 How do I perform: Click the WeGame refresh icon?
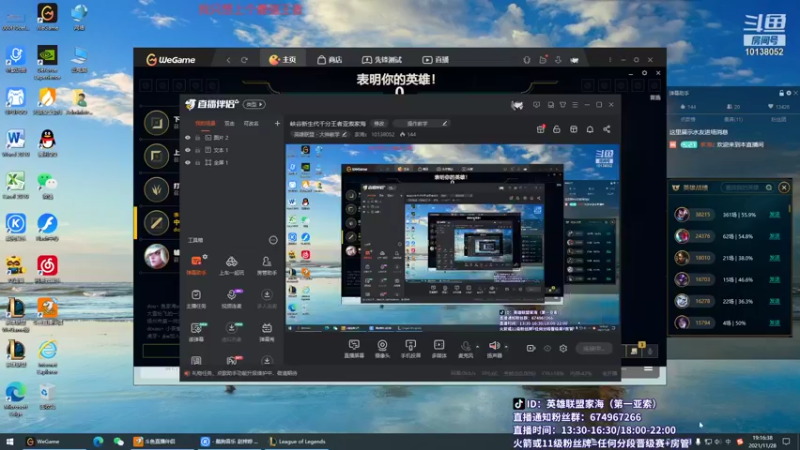coord(244,60)
